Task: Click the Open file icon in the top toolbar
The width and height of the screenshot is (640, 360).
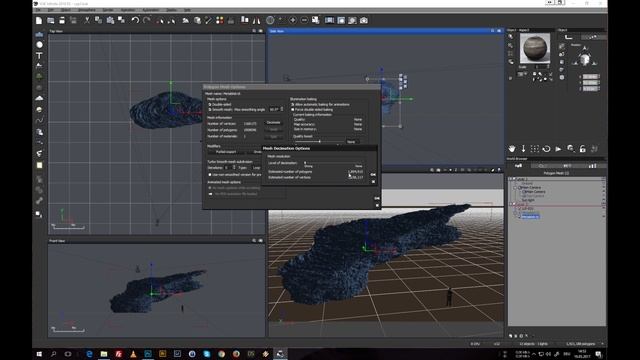Action: tap(51, 20)
